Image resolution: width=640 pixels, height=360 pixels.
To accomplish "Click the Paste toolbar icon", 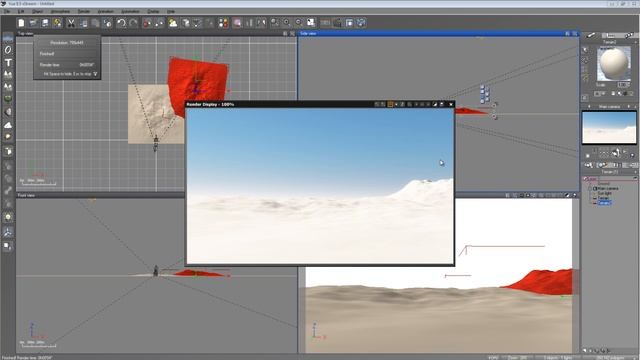I will click(96, 23).
